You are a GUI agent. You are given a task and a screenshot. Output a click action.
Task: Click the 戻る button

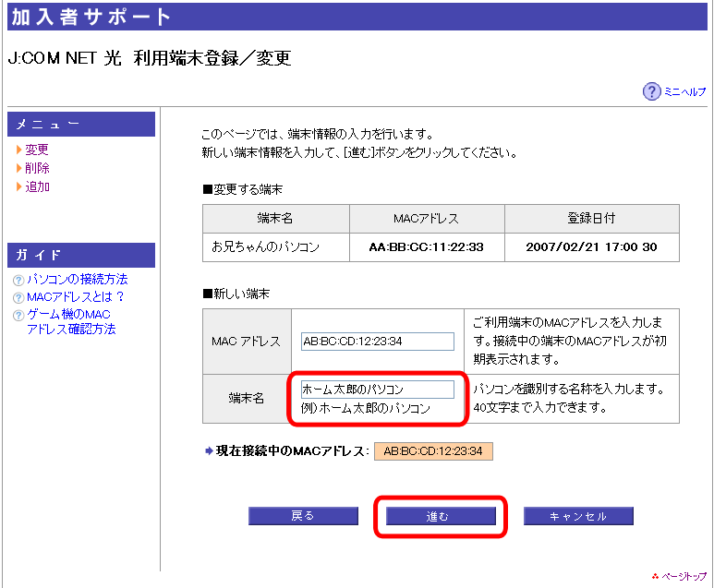303,516
